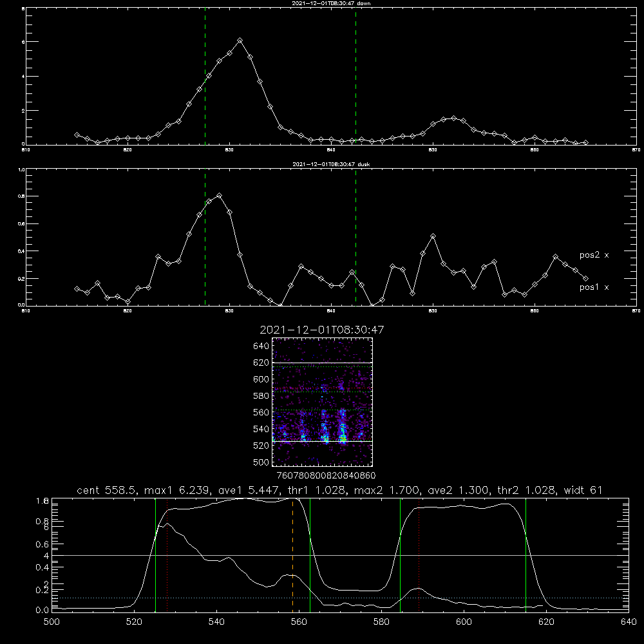
Task: Click the left green dashed line in dusk plot
Action: (x=205, y=237)
